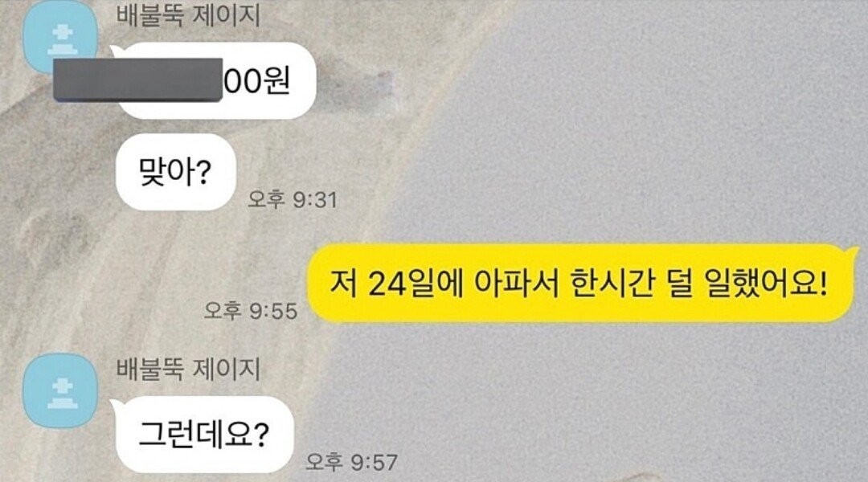Tap the lower 배불뚝 제이지 sender name
The height and width of the screenshot is (482, 868).
point(188,369)
